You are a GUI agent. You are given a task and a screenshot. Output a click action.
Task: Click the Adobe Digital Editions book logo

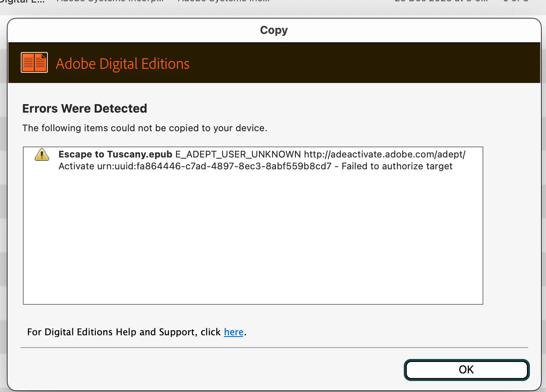coord(34,63)
